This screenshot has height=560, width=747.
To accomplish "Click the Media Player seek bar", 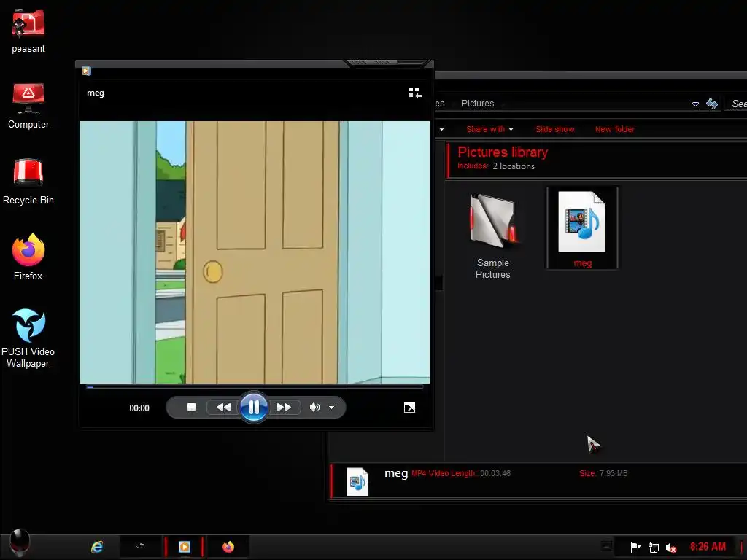I will [x=255, y=387].
